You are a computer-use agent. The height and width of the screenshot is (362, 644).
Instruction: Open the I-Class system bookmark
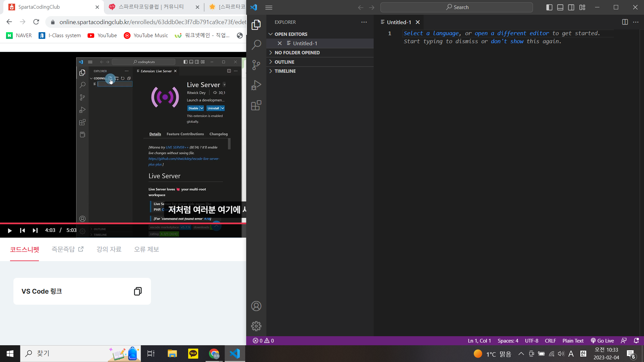click(x=60, y=36)
